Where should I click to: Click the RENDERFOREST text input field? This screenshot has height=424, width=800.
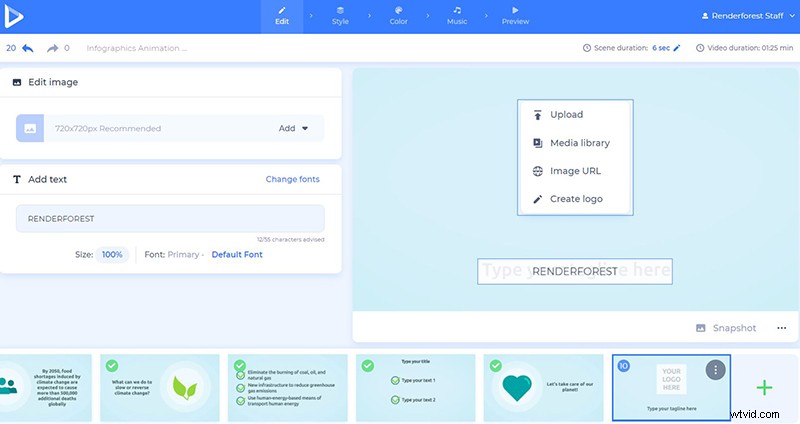(x=170, y=218)
